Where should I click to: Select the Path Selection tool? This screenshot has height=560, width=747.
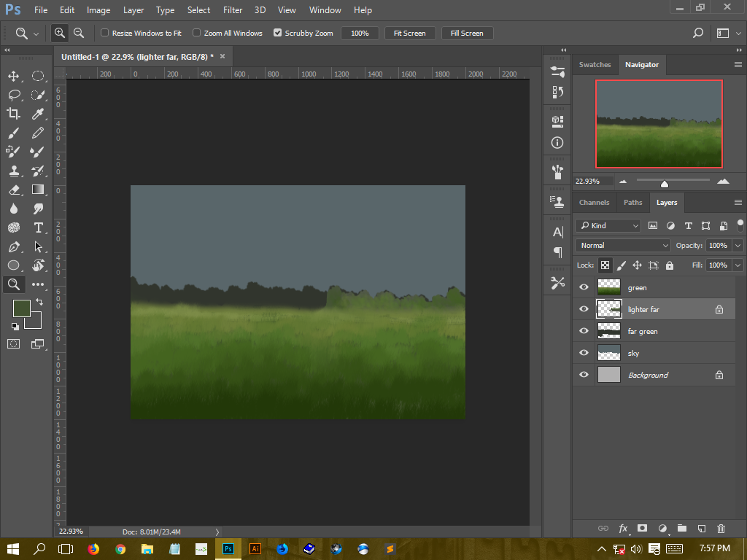pos(38,246)
